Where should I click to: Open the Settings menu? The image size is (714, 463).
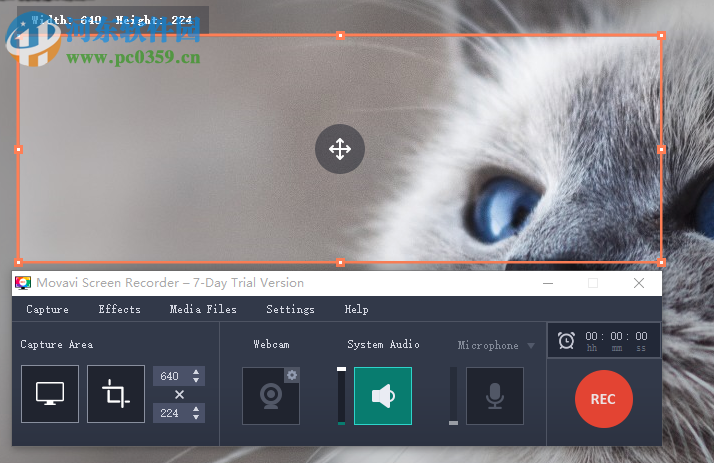tap(290, 310)
